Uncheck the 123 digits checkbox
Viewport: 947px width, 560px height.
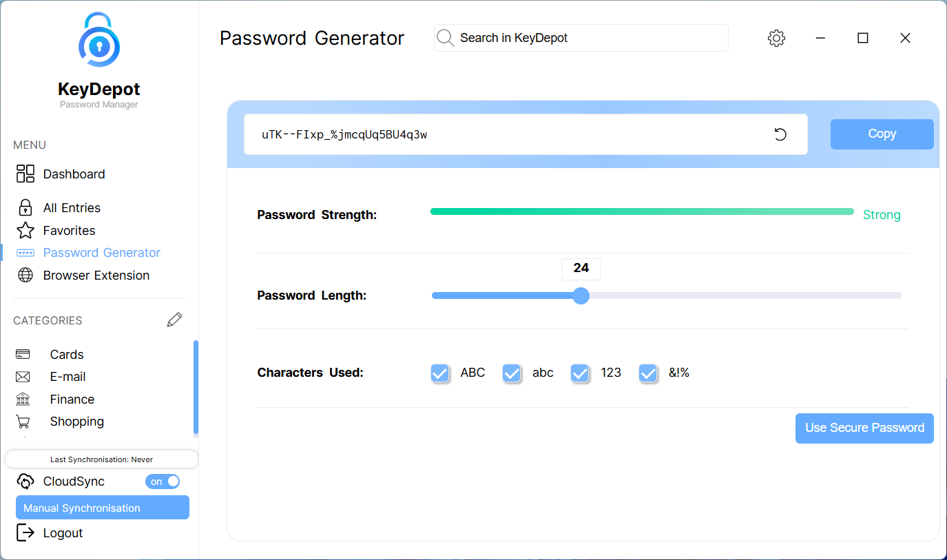coord(580,373)
